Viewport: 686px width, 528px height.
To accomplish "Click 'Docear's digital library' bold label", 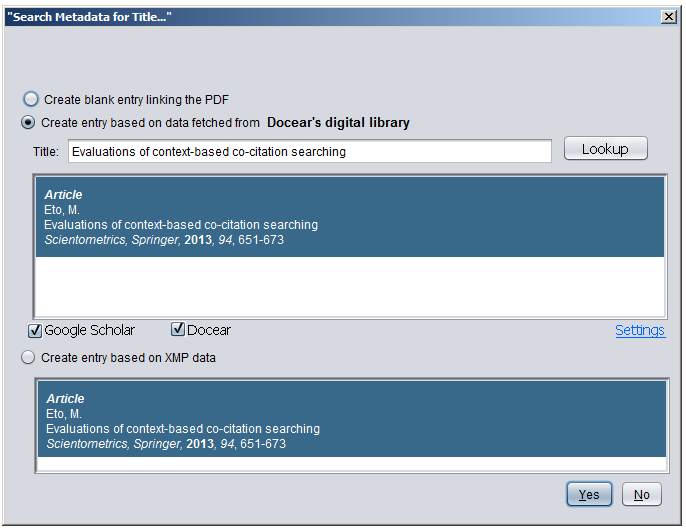I will tap(338, 122).
